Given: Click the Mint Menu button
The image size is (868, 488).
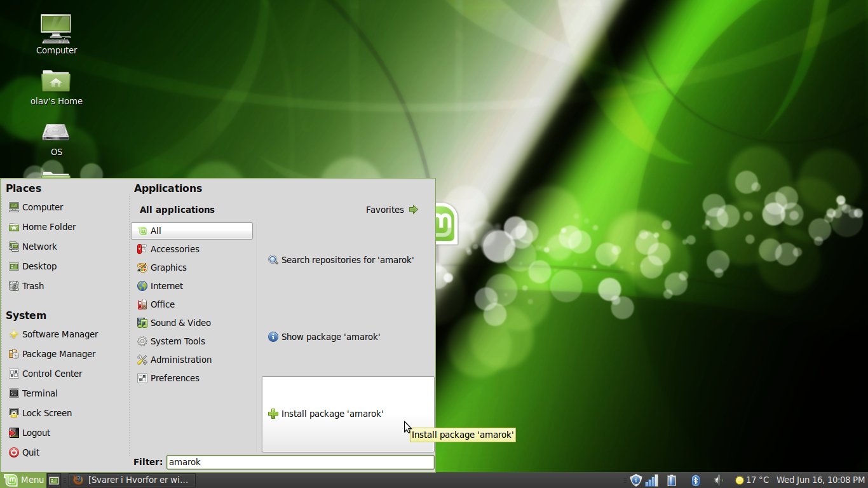Looking at the screenshot, I should (x=24, y=480).
